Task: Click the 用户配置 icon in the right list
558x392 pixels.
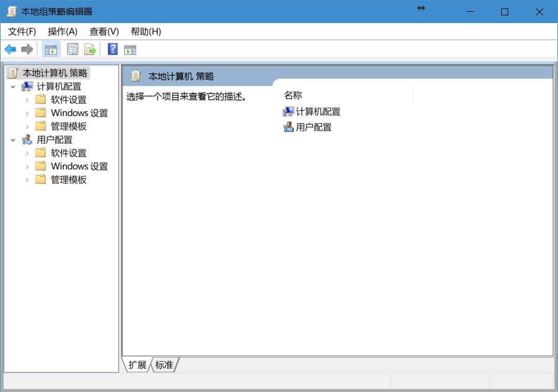Action: pos(288,127)
